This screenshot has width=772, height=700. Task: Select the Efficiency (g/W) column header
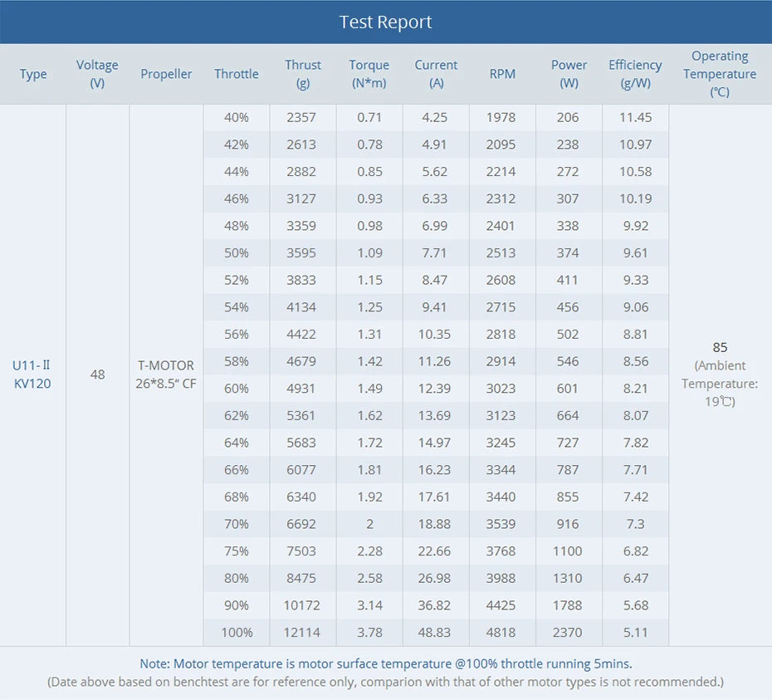635,74
